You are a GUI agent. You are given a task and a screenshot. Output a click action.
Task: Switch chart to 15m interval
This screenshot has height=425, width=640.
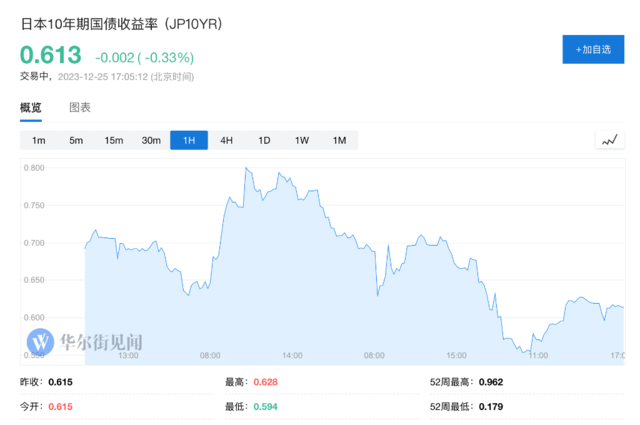pyautogui.click(x=113, y=140)
